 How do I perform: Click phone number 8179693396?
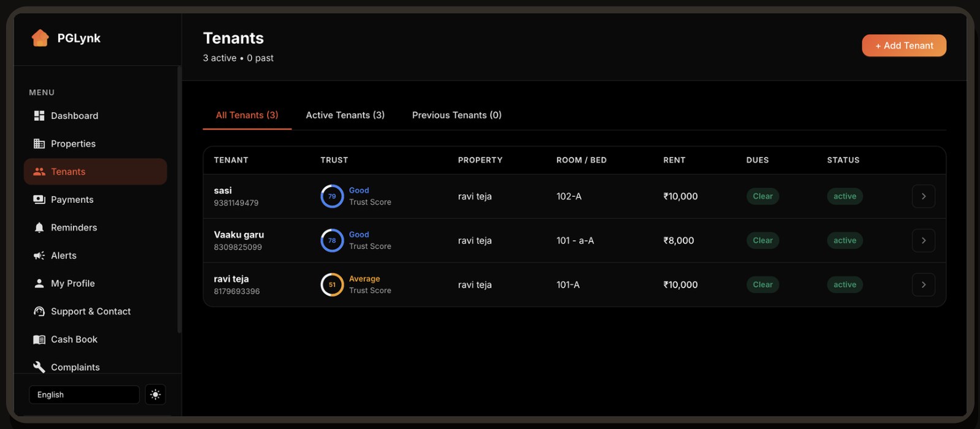(x=236, y=291)
